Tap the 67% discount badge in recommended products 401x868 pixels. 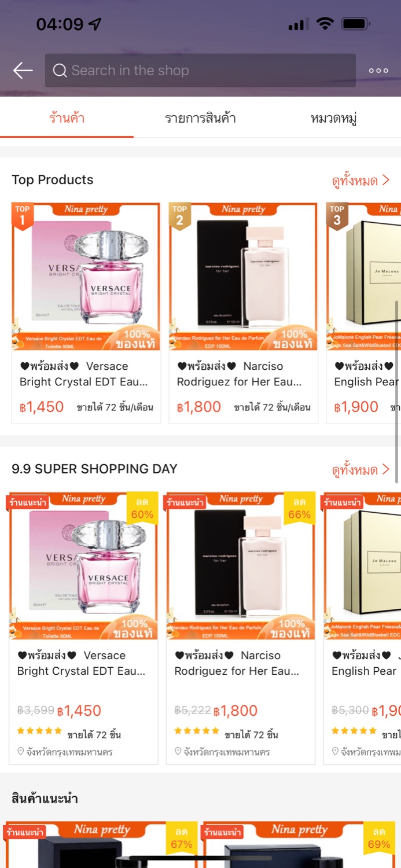pos(182,838)
